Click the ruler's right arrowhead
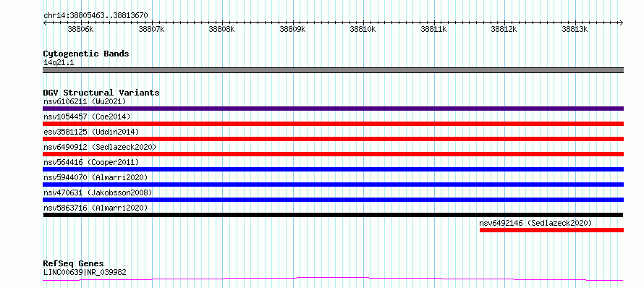The height and width of the screenshot is (288, 644). tap(622, 23)
